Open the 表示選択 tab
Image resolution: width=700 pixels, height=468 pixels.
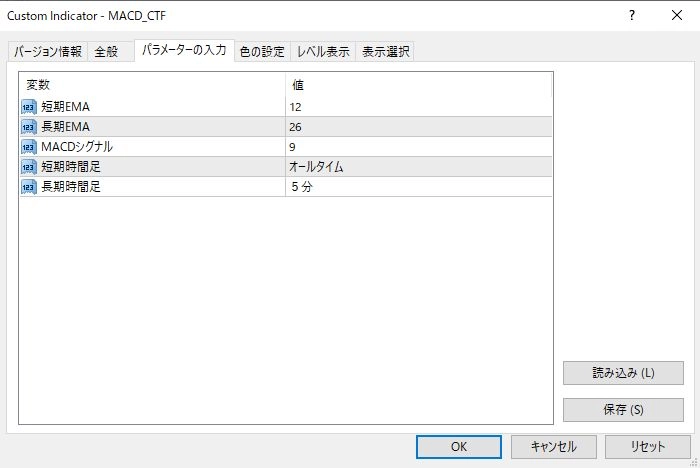(x=385, y=52)
